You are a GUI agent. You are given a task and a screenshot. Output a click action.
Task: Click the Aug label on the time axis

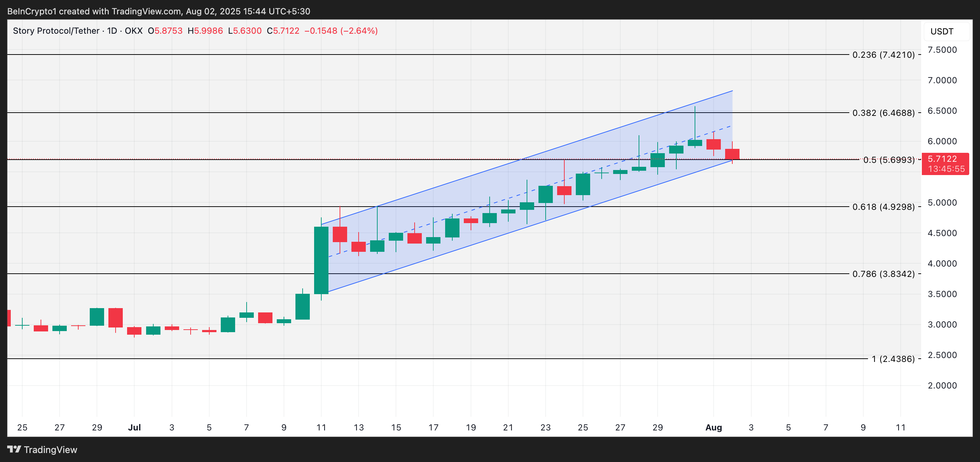714,428
